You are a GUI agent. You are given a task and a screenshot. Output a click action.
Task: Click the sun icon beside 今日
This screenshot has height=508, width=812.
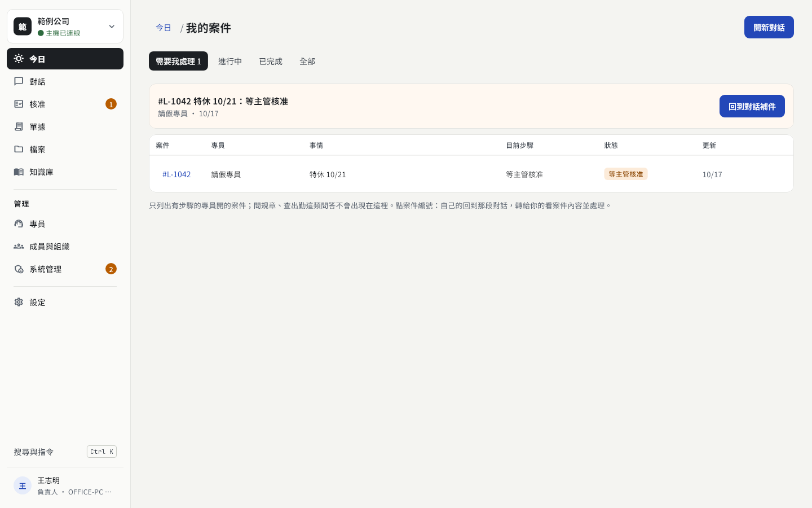[x=19, y=59]
